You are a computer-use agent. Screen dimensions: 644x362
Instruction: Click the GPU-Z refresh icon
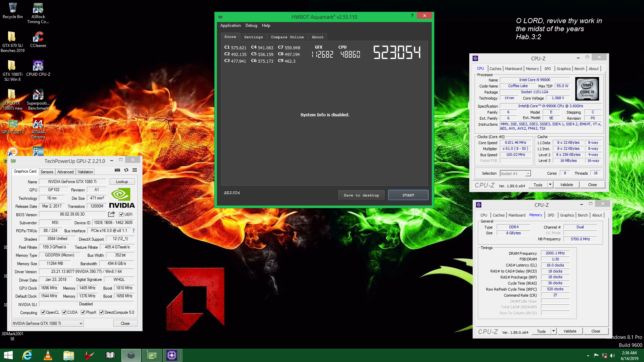click(126, 170)
